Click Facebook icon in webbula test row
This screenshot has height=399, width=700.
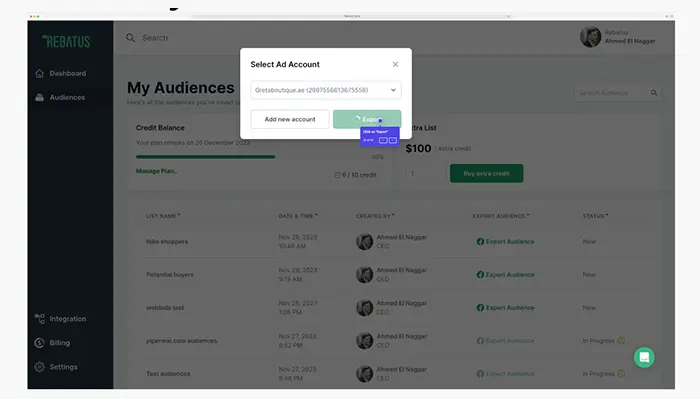(x=480, y=308)
